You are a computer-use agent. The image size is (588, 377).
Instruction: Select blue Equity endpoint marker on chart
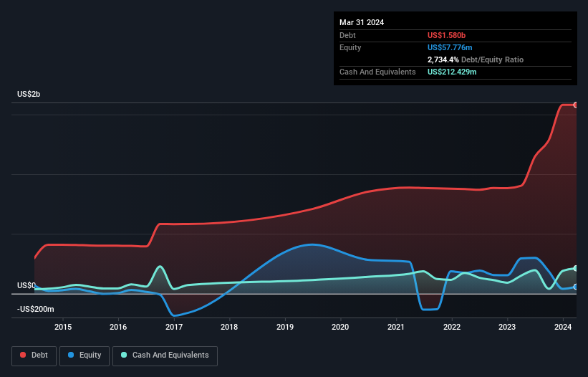point(576,287)
